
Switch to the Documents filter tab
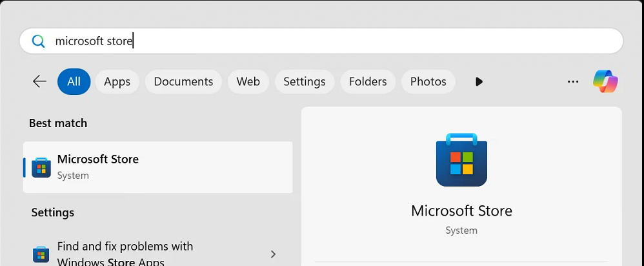click(x=183, y=81)
